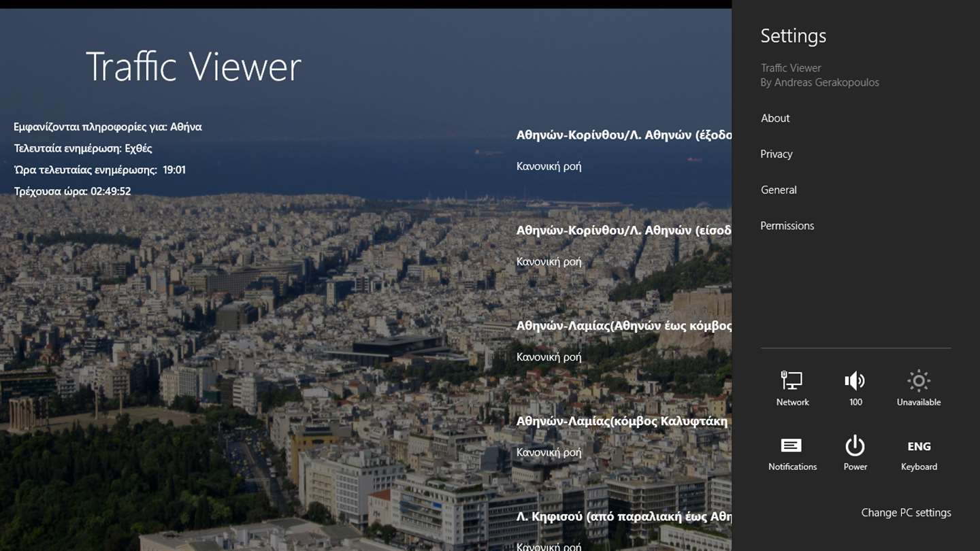Open the Network settings icon
This screenshot has height=551, width=980.
[792, 388]
